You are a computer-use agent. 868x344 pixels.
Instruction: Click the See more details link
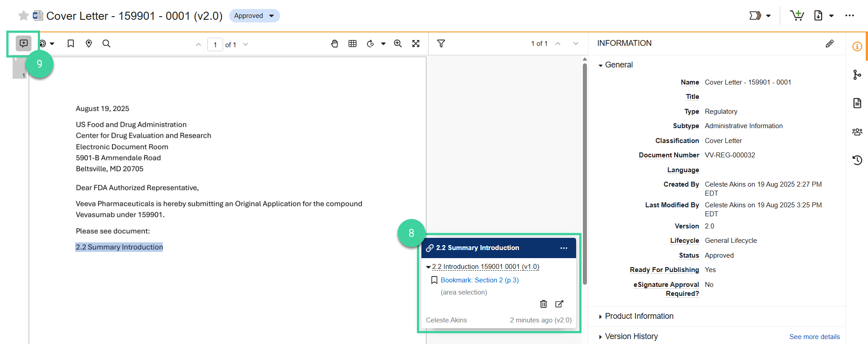click(814, 337)
